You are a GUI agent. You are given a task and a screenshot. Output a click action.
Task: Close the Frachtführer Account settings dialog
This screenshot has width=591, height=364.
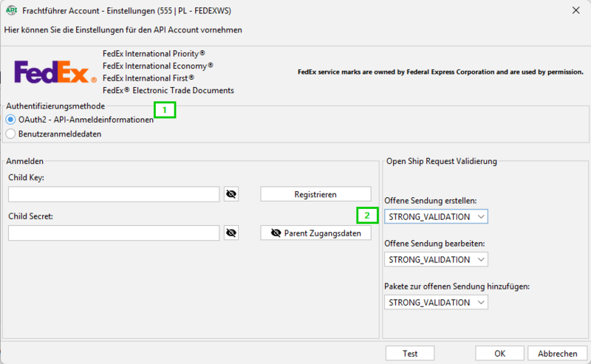coord(576,10)
